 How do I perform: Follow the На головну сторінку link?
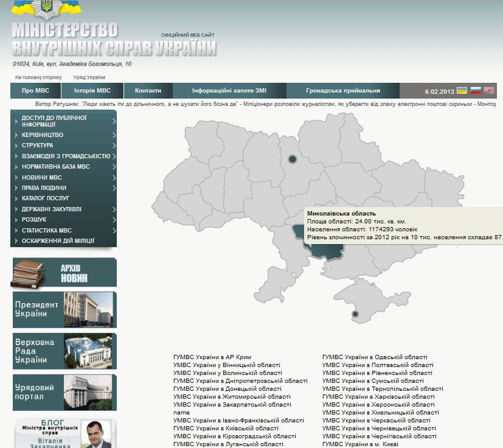tap(38, 77)
